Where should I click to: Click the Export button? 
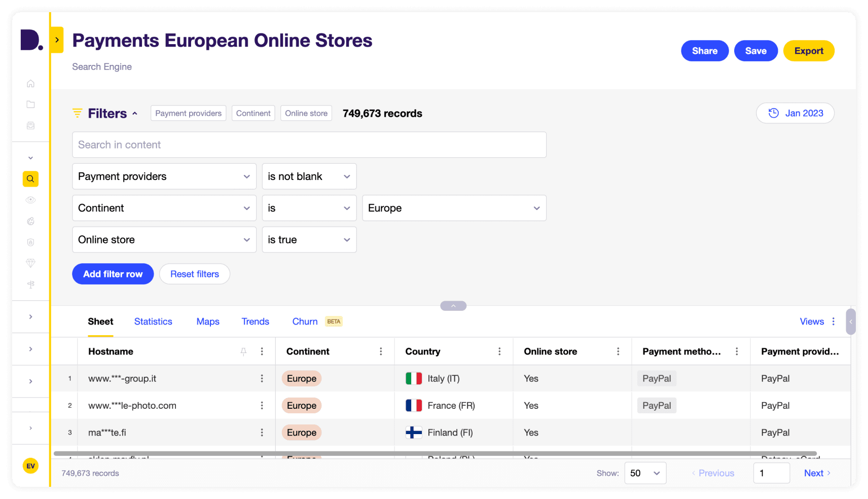(x=808, y=51)
